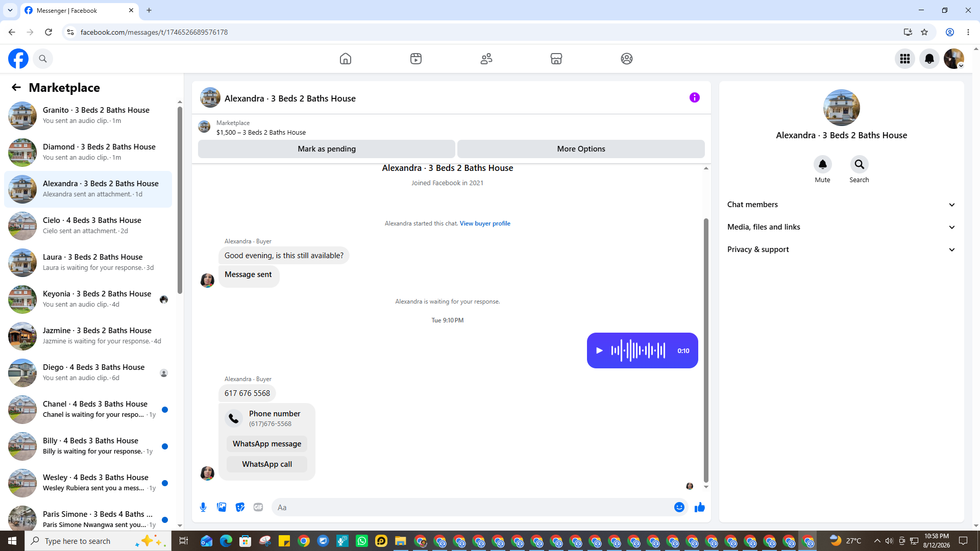Screen dimensions: 980x551
Task: Open the Windows Start menu
Action: pos(12,541)
